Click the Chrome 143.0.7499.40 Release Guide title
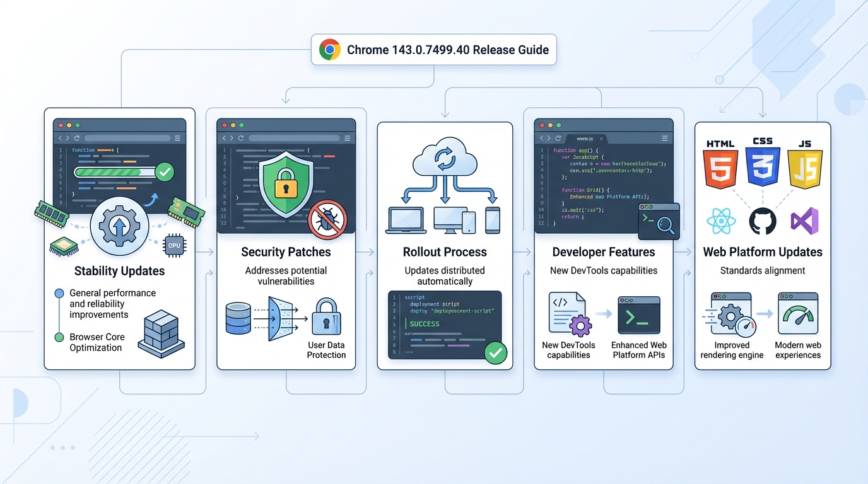Screen dimensions: 868x484 (448, 50)
